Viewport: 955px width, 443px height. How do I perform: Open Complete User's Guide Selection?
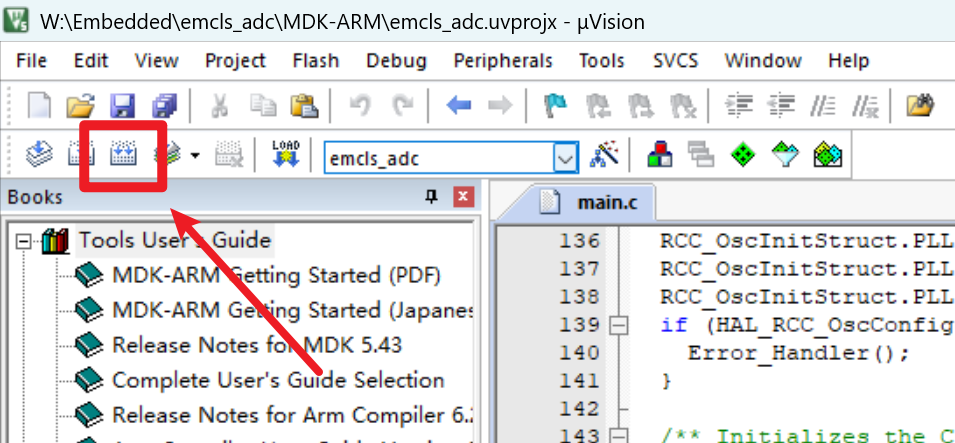point(278,380)
